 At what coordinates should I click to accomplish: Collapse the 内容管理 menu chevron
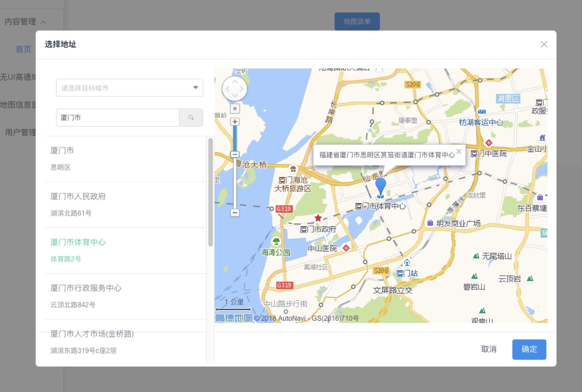(43, 22)
